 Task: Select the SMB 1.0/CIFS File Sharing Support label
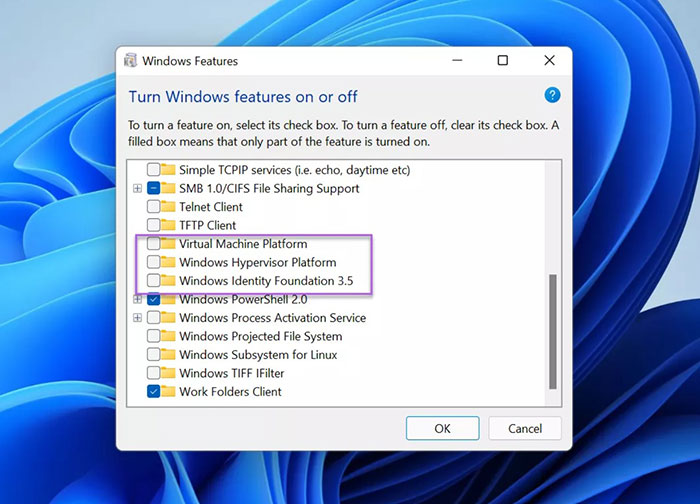tap(269, 188)
